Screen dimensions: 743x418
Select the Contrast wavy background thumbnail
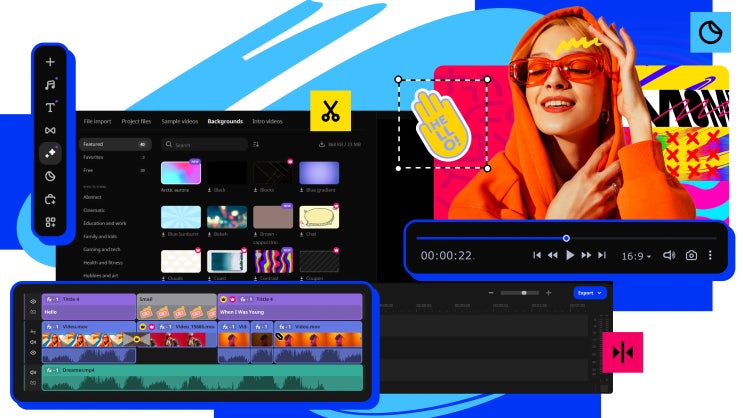(x=273, y=261)
